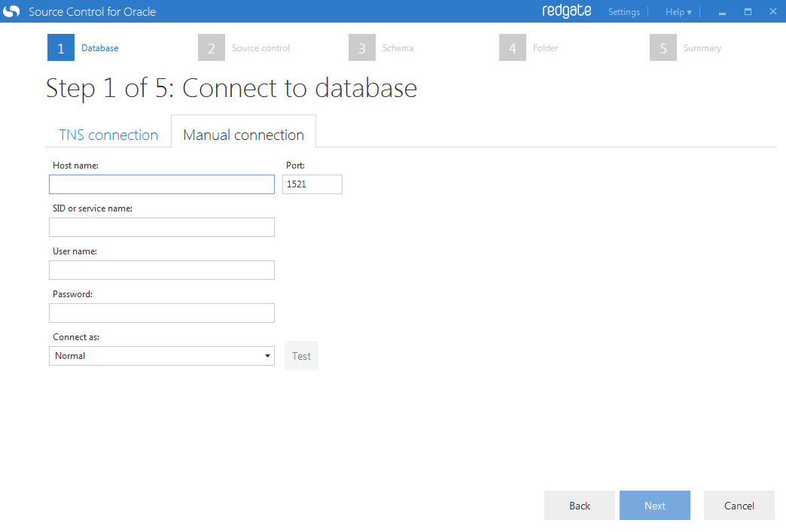This screenshot has height=532, width=786.
Task: Click the Database step label
Action: pos(99,48)
